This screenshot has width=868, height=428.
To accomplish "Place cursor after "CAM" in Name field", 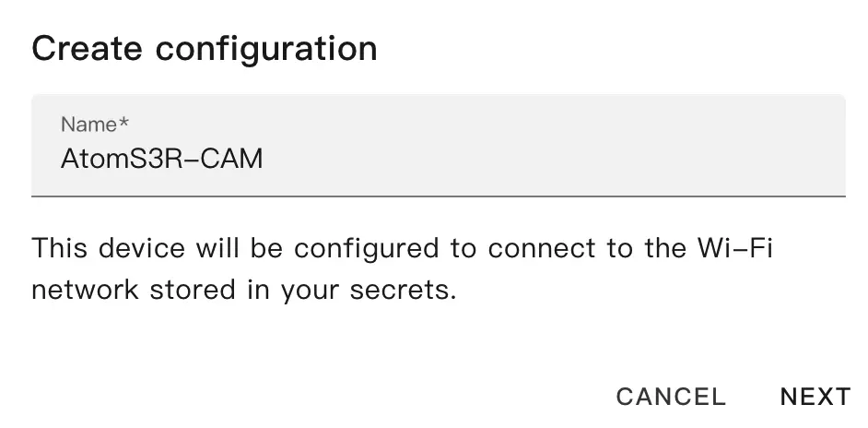I will click(x=264, y=159).
